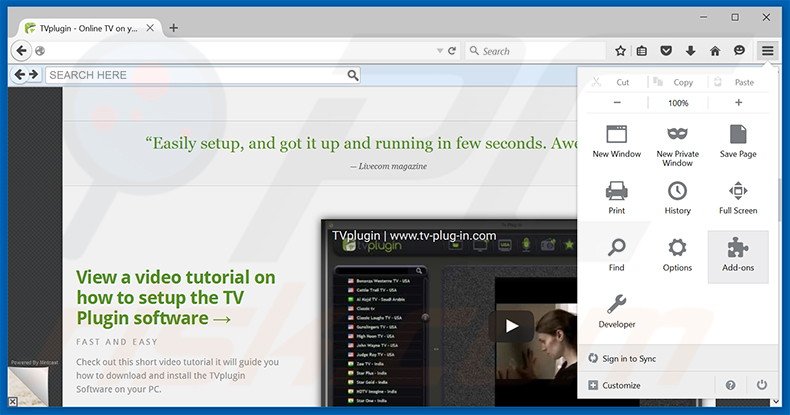
Task: Open the Firefox hamburger menu button
Action: point(767,51)
